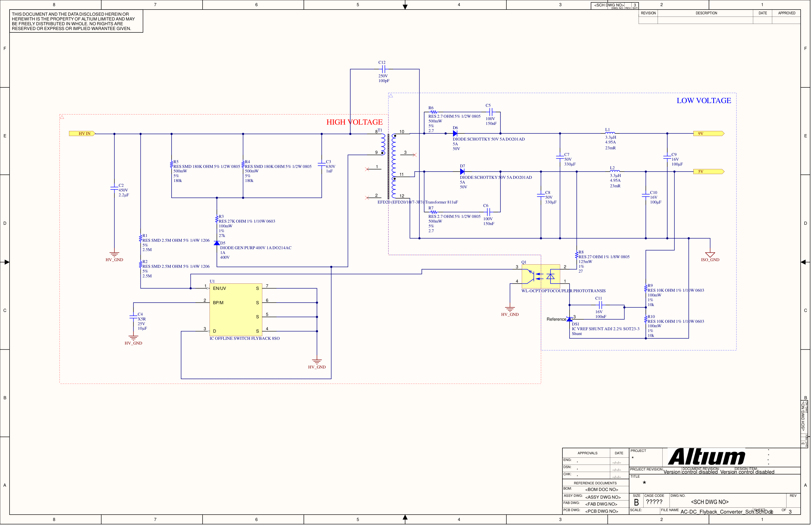Image resolution: width=812 pixels, height=526 pixels.
Task: Select diode D5 symbol
Action: [x=217, y=243]
